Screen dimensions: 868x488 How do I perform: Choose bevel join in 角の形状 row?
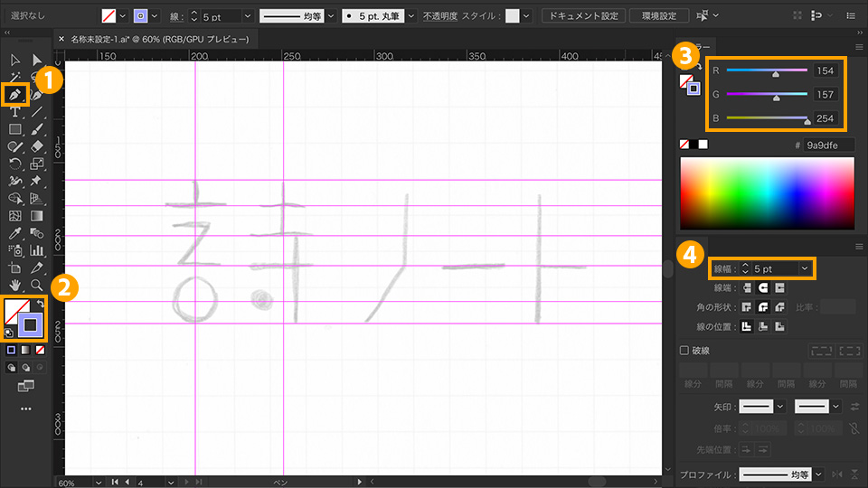click(x=780, y=307)
